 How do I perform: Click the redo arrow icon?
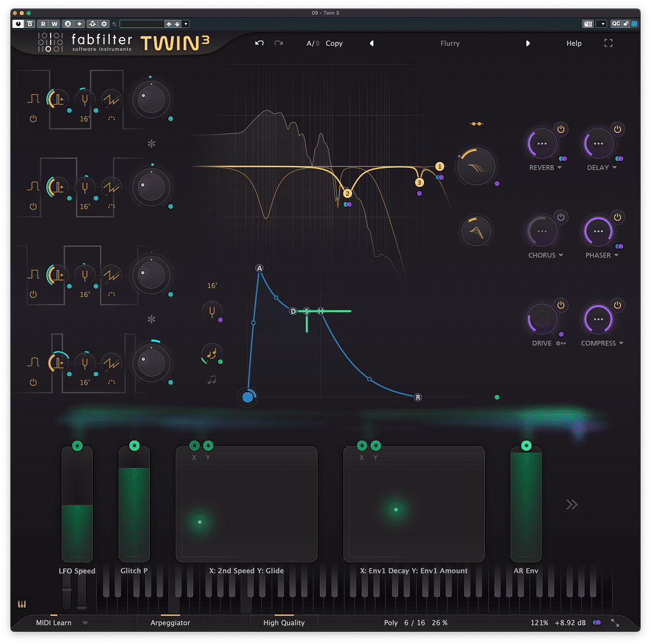pos(278,43)
